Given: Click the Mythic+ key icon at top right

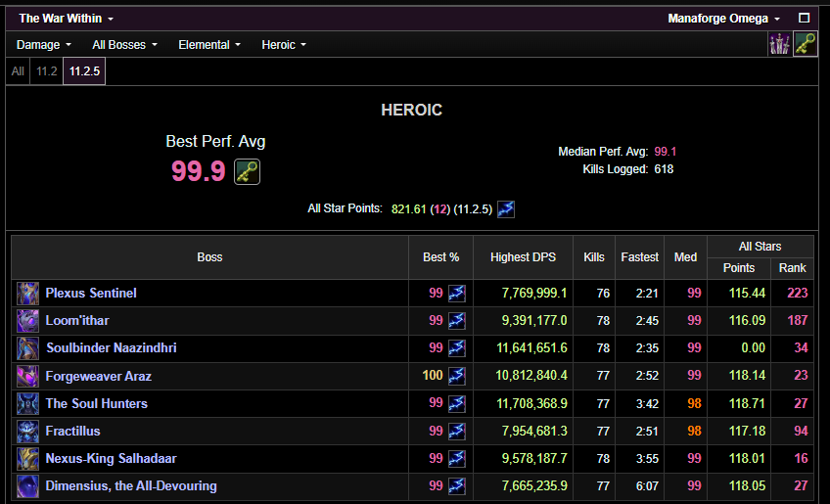Looking at the screenshot, I should pyautogui.click(x=806, y=44).
